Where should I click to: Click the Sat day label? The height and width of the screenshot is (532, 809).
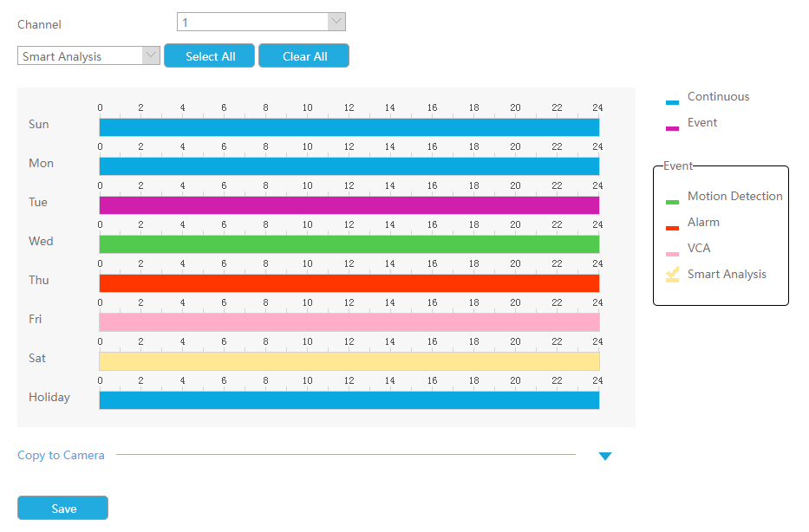[x=37, y=358]
